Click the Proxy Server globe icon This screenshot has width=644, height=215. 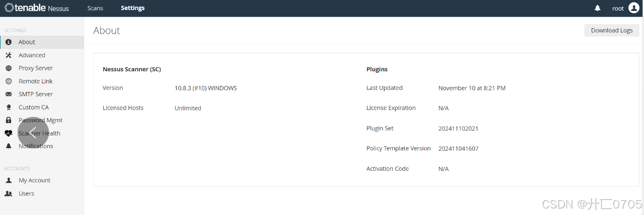[9, 68]
